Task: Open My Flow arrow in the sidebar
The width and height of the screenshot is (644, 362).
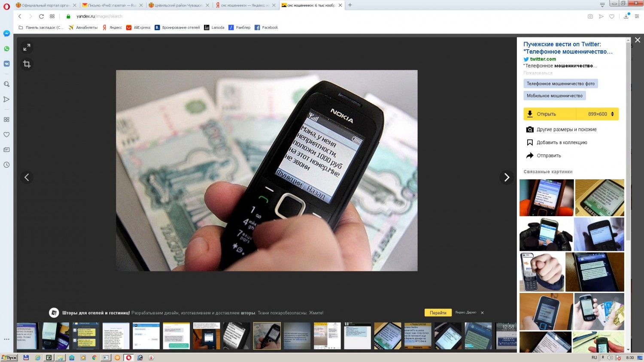Action: click(x=6, y=99)
